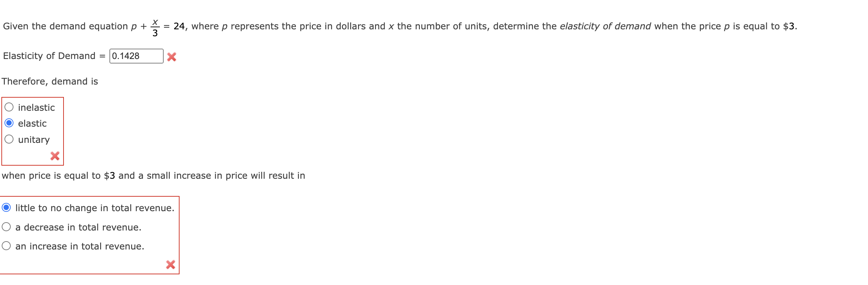Click the elastic option label
This screenshot has height=285, width=868.
(32, 124)
